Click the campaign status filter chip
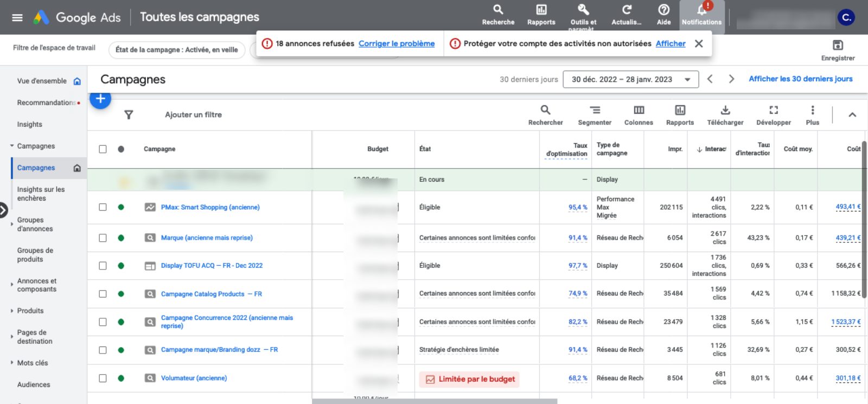The image size is (868, 404). click(177, 49)
